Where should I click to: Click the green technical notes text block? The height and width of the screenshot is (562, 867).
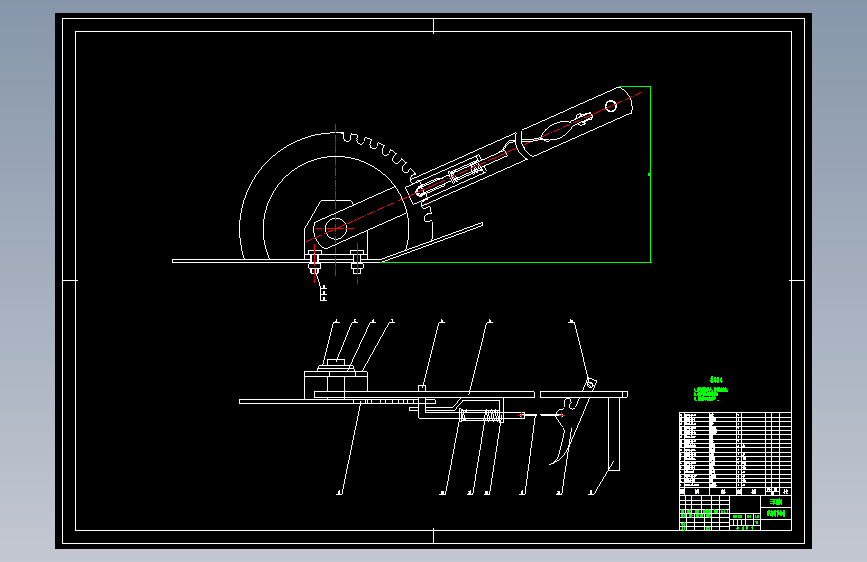[x=711, y=391]
